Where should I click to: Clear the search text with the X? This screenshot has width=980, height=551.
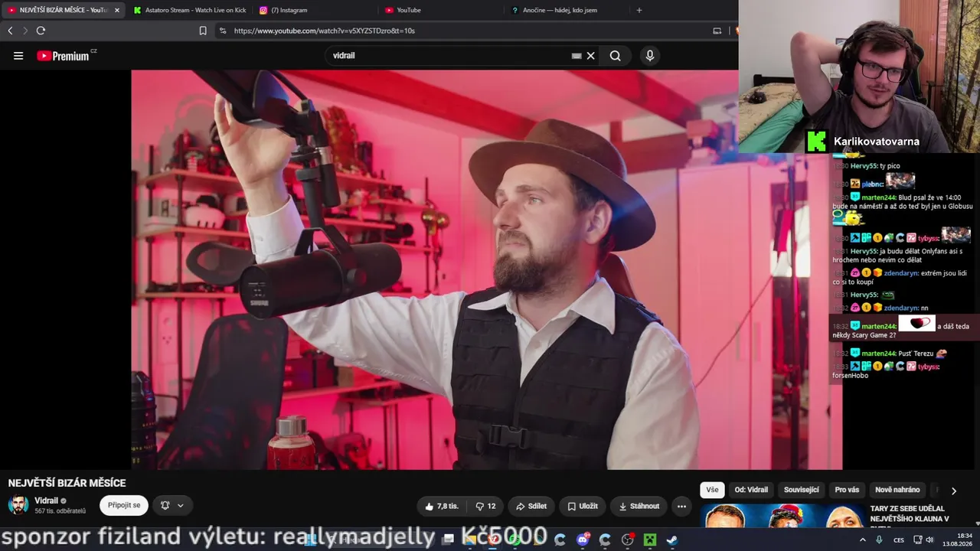[x=591, y=56]
